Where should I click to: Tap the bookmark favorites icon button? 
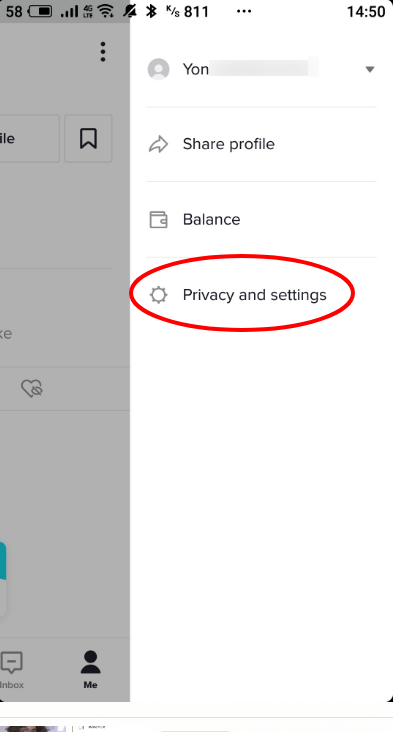[88, 139]
